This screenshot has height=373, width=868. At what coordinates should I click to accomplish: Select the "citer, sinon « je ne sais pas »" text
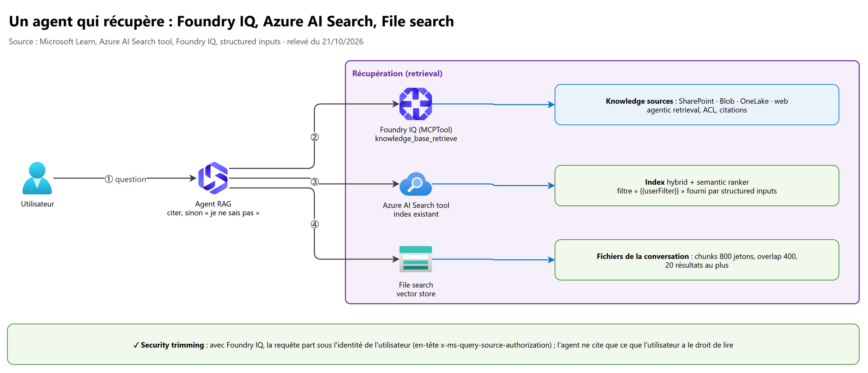[x=213, y=213]
